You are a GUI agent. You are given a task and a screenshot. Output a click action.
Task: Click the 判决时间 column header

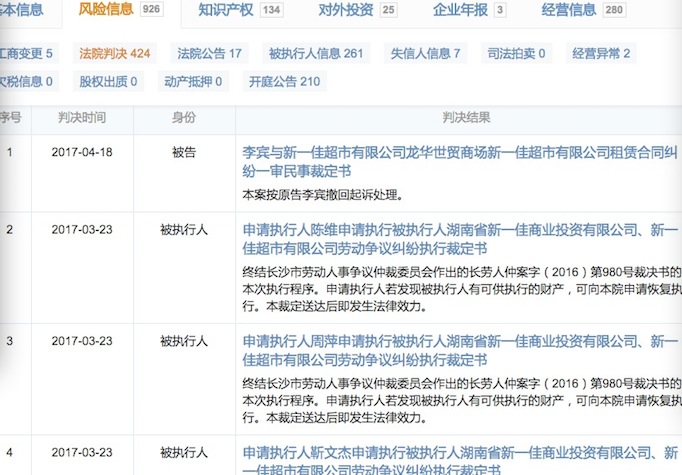(x=82, y=117)
